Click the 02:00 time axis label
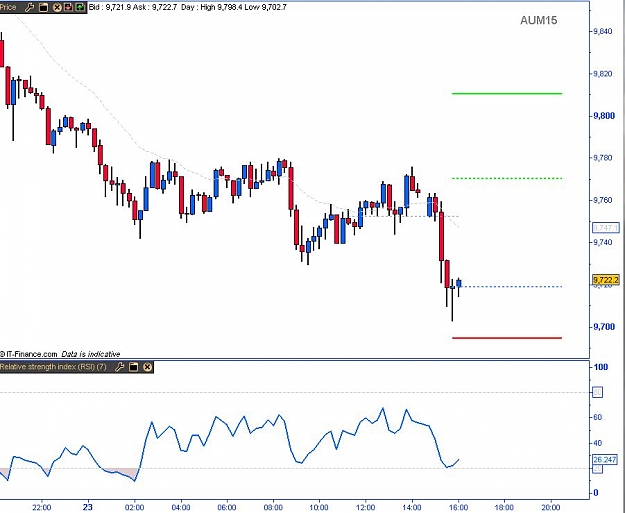This screenshot has width=625, height=513. (134, 507)
